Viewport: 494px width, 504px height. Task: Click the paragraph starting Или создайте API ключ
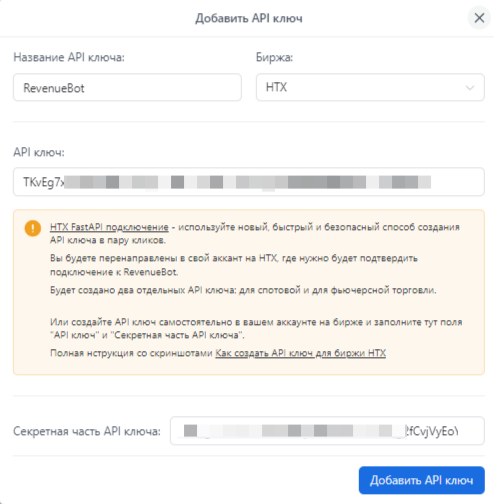point(256,328)
